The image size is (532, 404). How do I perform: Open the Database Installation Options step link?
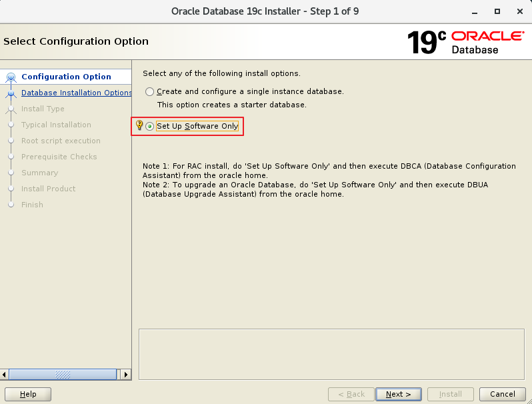[x=77, y=93]
